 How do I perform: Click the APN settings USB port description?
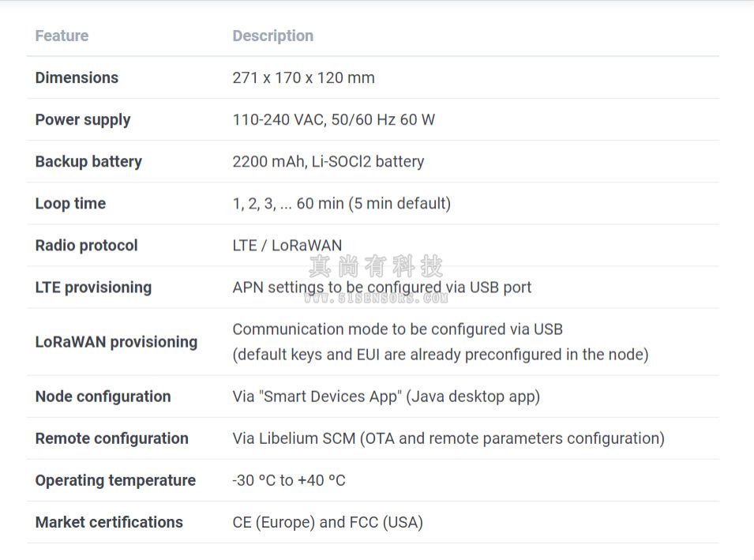[382, 288]
